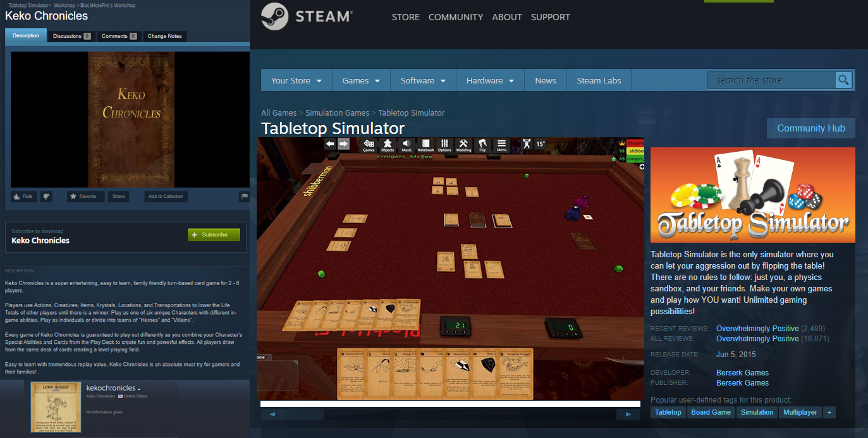Click the Lord Quiggs avatar image
Viewport: 868px width, 438px height.
coord(56,406)
